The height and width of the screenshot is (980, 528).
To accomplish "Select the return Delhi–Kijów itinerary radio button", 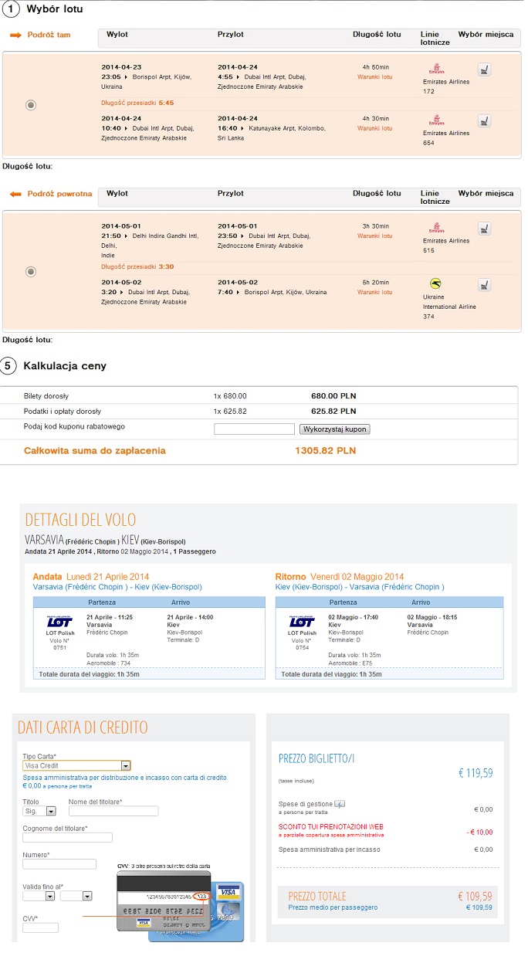I will (31, 271).
